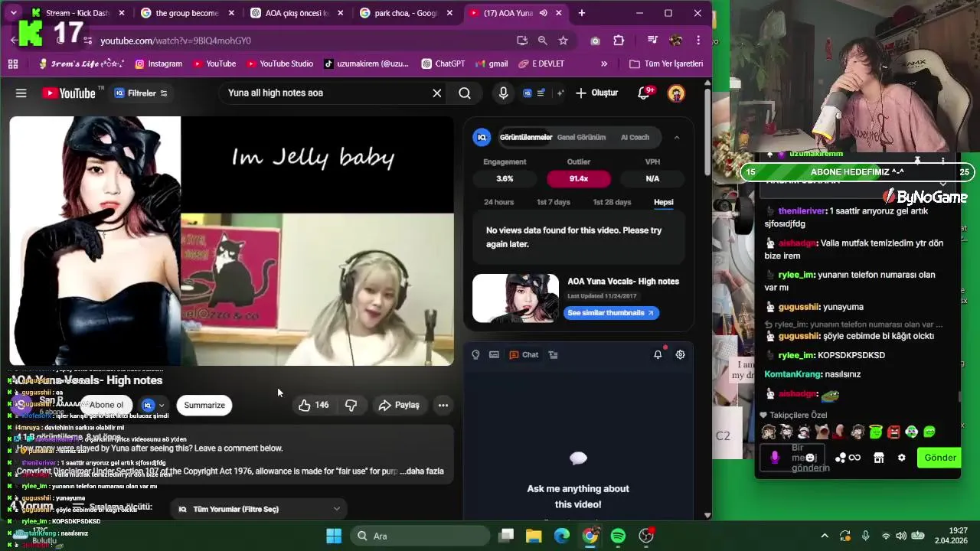Open the Kick chat emoji picker
The height and width of the screenshot is (551, 980).
click(x=810, y=458)
